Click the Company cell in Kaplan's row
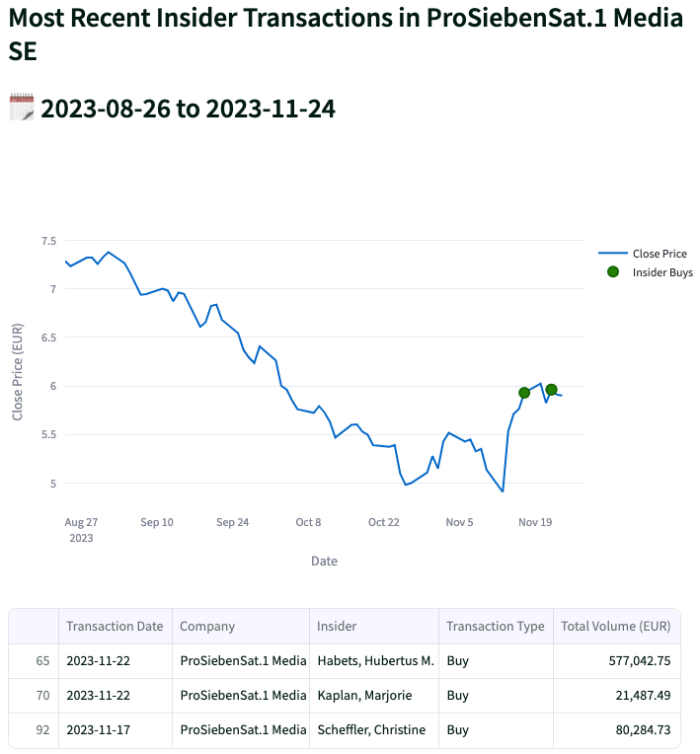 tap(241, 696)
